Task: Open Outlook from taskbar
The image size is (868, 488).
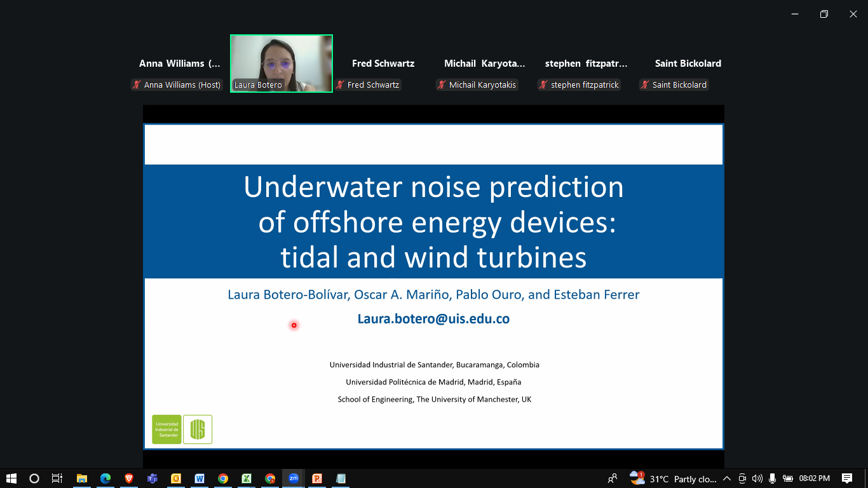Action: tap(176, 478)
